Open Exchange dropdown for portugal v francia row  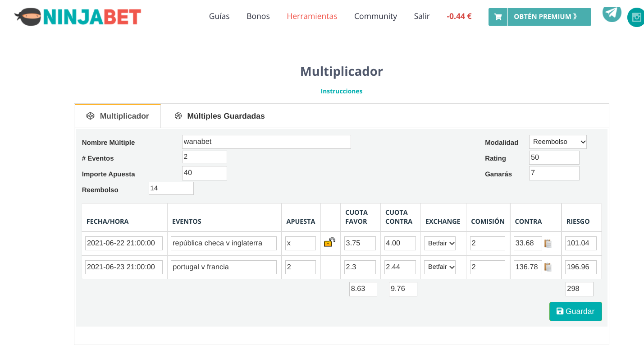[x=440, y=267]
